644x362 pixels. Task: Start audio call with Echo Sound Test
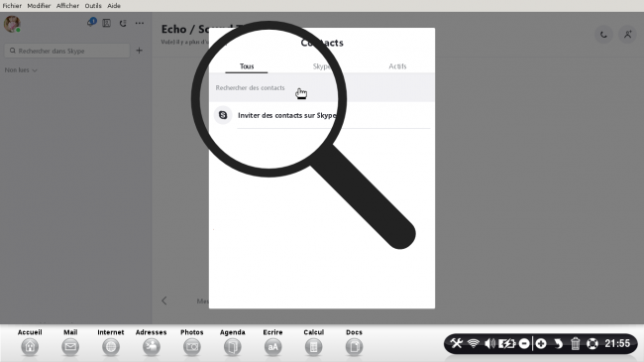point(603,35)
